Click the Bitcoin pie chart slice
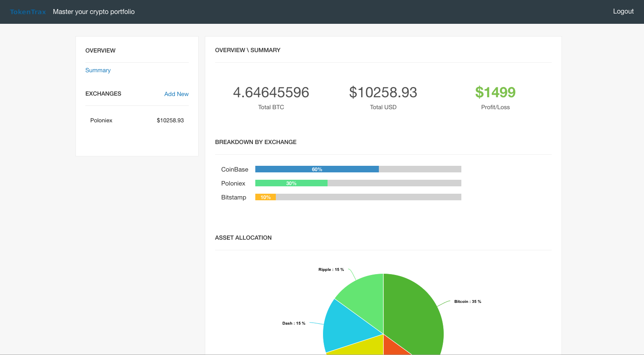The width and height of the screenshot is (644, 355). coord(415,312)
